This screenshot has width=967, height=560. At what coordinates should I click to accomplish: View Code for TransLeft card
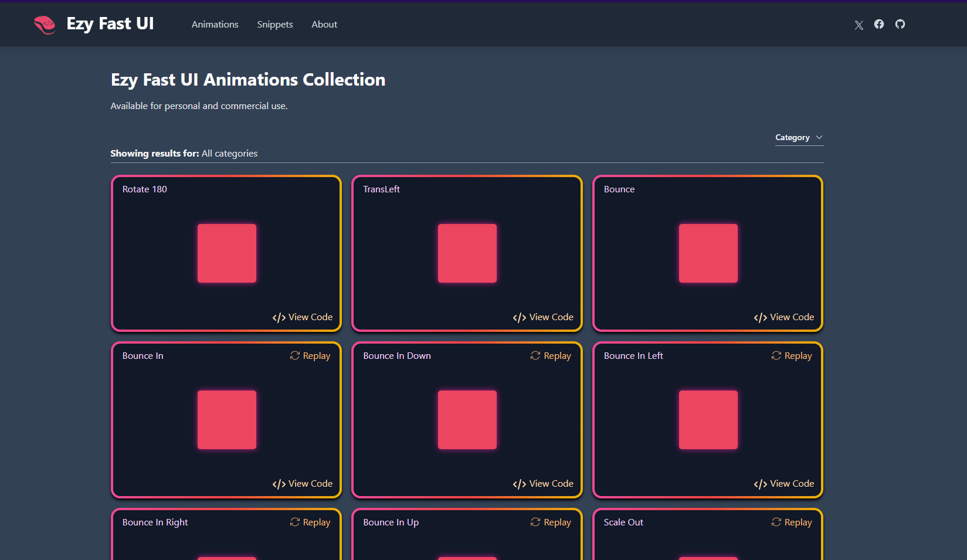543,317
